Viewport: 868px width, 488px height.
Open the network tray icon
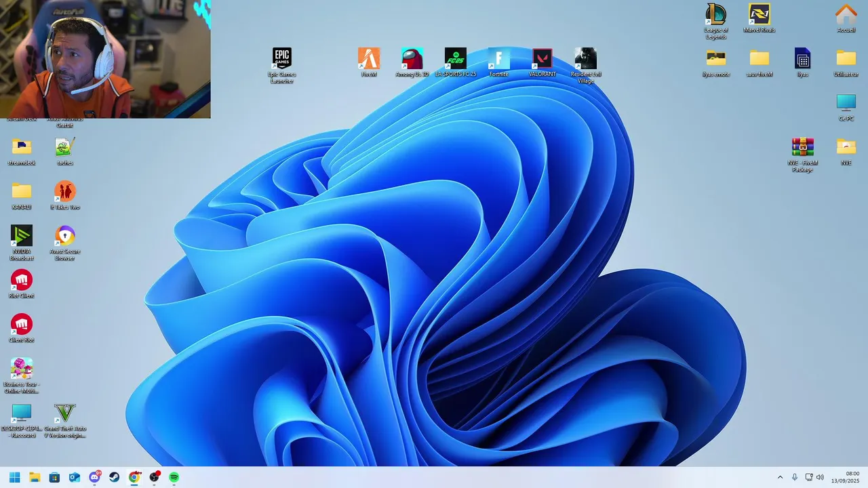(x=809, y=477)
